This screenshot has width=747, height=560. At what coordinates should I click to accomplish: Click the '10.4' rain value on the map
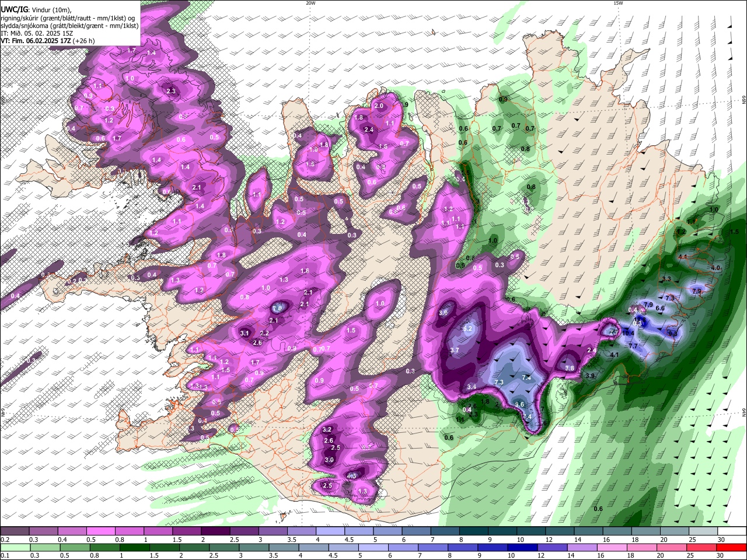click(x=628, y=333)
